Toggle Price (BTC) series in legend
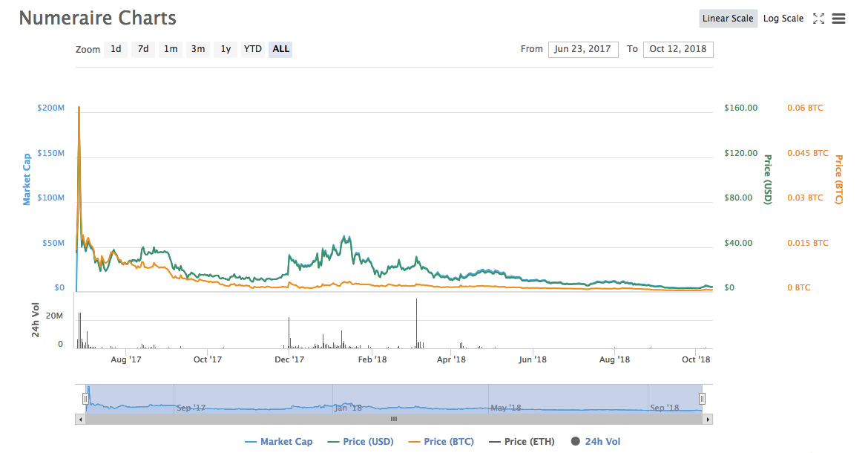 441,441
